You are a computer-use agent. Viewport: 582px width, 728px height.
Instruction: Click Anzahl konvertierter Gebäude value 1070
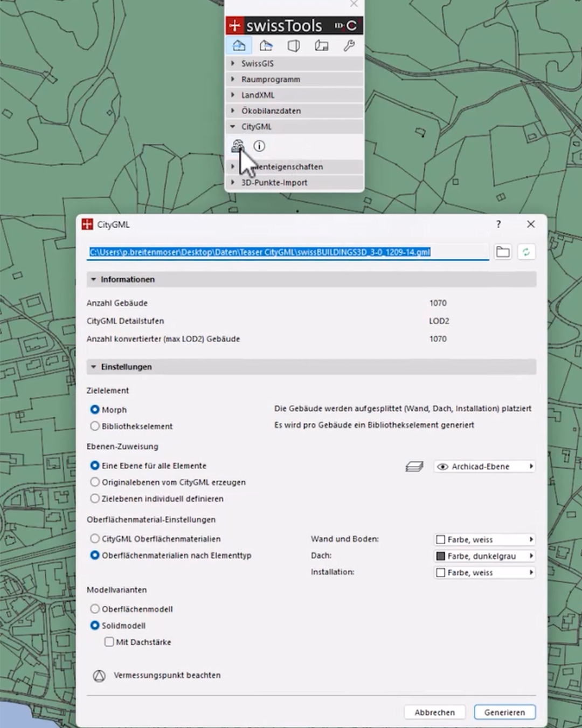(438, 339)
